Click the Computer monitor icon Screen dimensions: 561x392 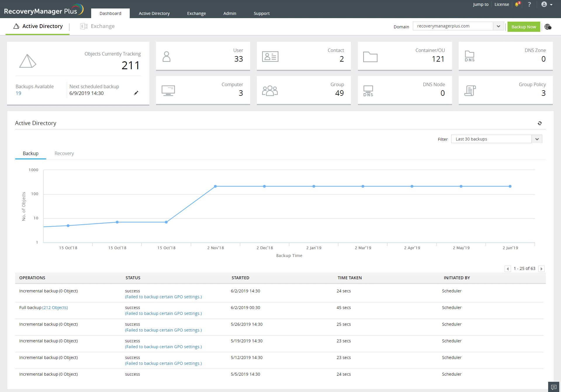coord(168,91)
